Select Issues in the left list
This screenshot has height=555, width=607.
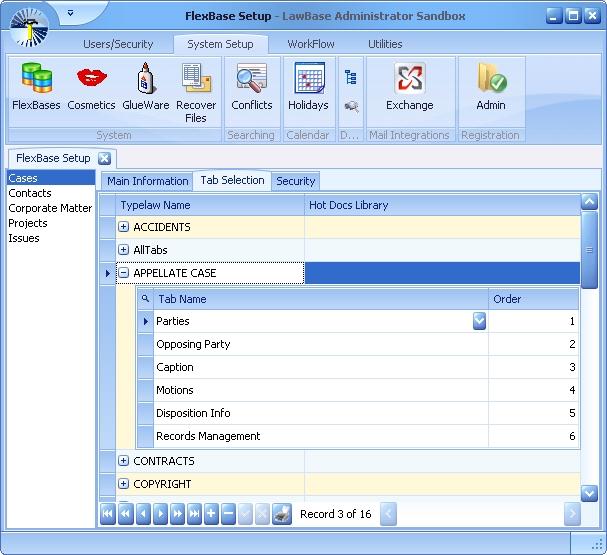(x=51, y=238)
